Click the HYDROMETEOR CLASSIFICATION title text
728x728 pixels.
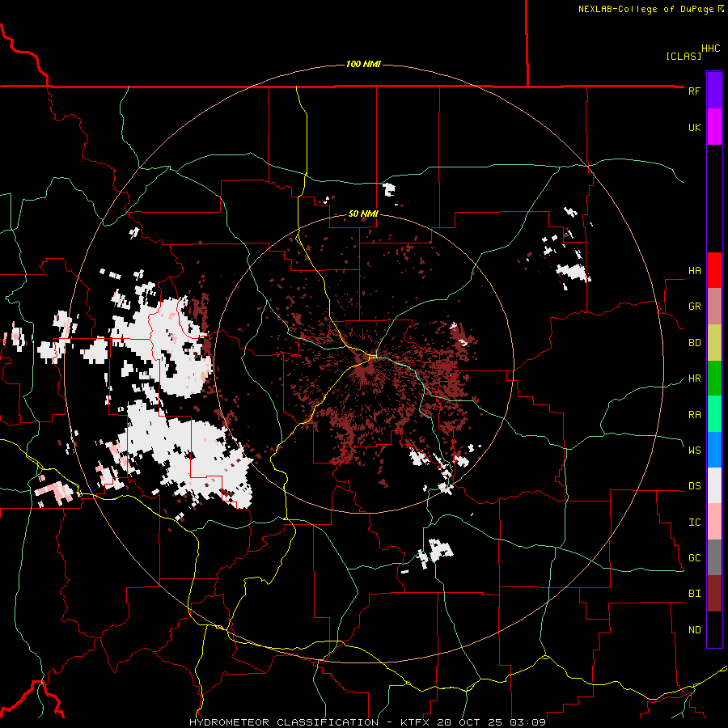(x=284, y=722)
